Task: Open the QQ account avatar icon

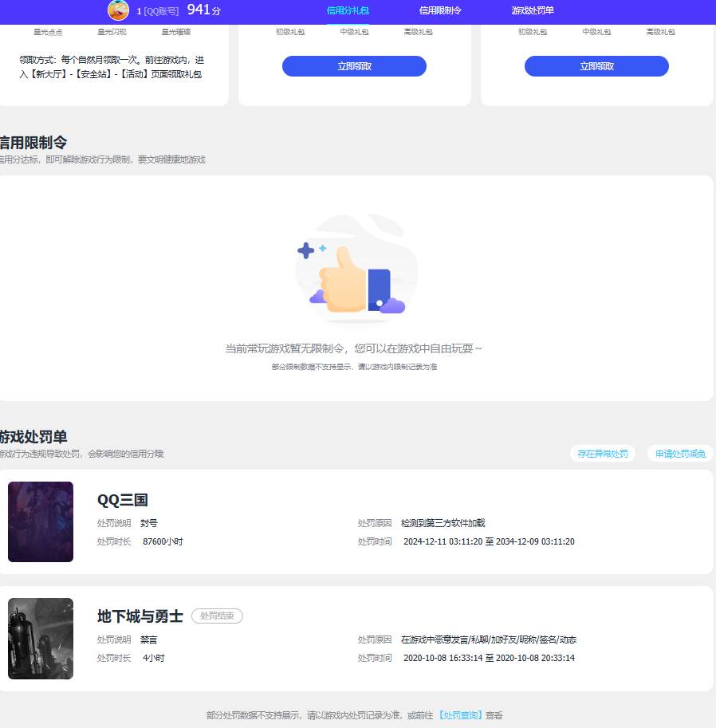Action: pyautogui.click(x=118, y=11)
